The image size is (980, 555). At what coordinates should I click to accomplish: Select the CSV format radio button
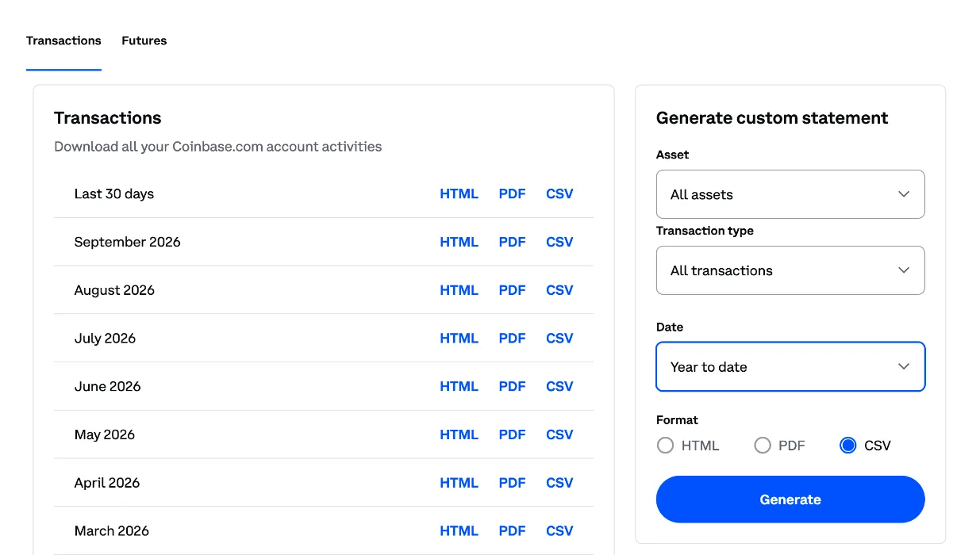847,446
